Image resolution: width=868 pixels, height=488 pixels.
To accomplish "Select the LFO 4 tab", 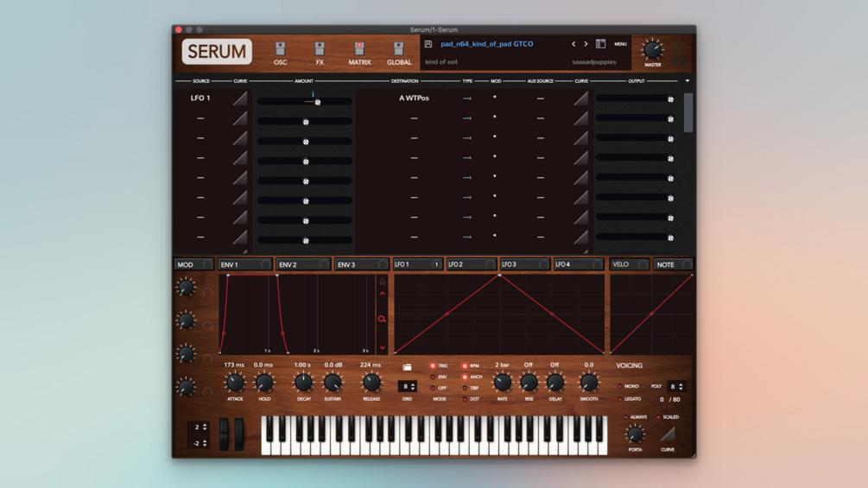I will point(579,264).
